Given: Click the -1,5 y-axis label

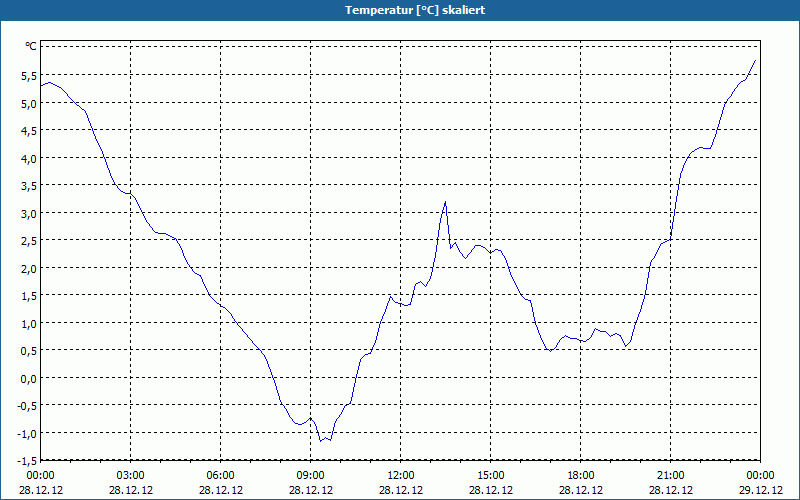Looking at the screenshot, I should tap(27, 461).
